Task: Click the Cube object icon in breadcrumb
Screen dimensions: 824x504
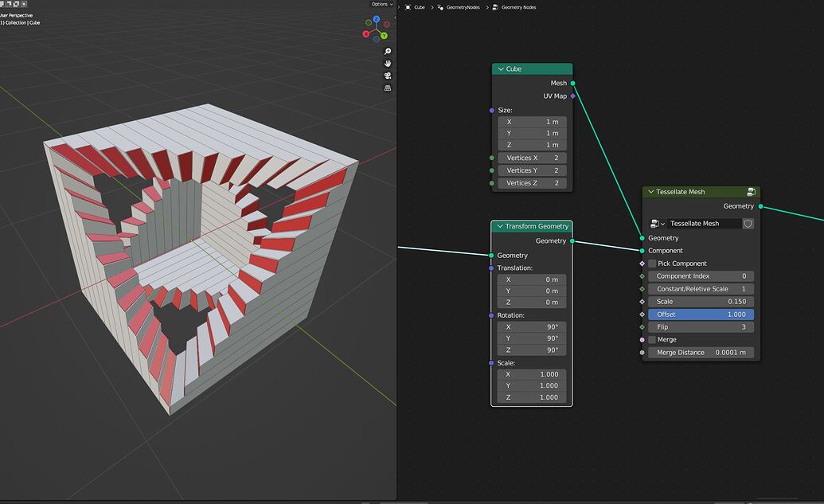Action: tap(408, 7)
